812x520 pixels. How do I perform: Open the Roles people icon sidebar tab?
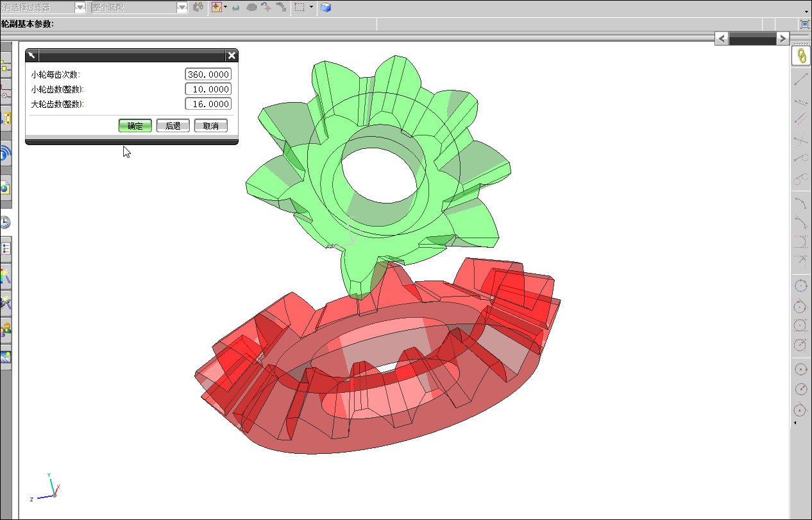click(5, 331)
